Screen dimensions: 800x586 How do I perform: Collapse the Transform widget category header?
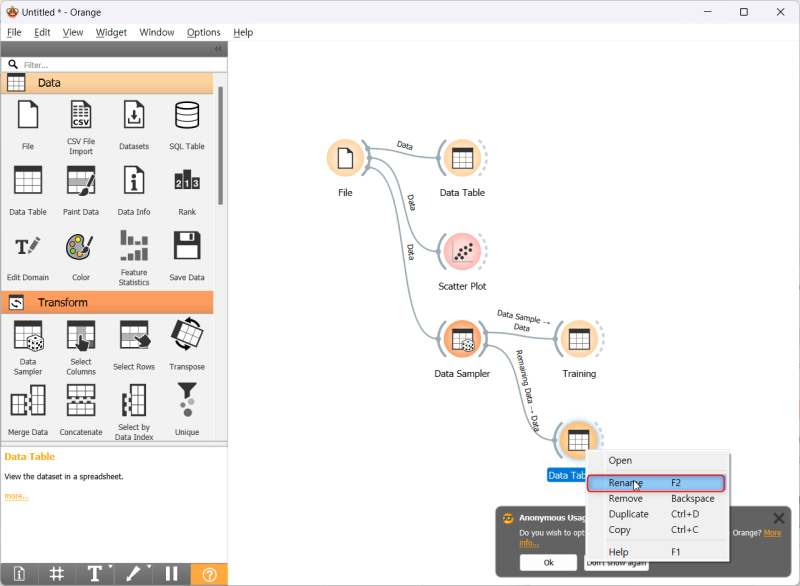click(x=107, y=302)
